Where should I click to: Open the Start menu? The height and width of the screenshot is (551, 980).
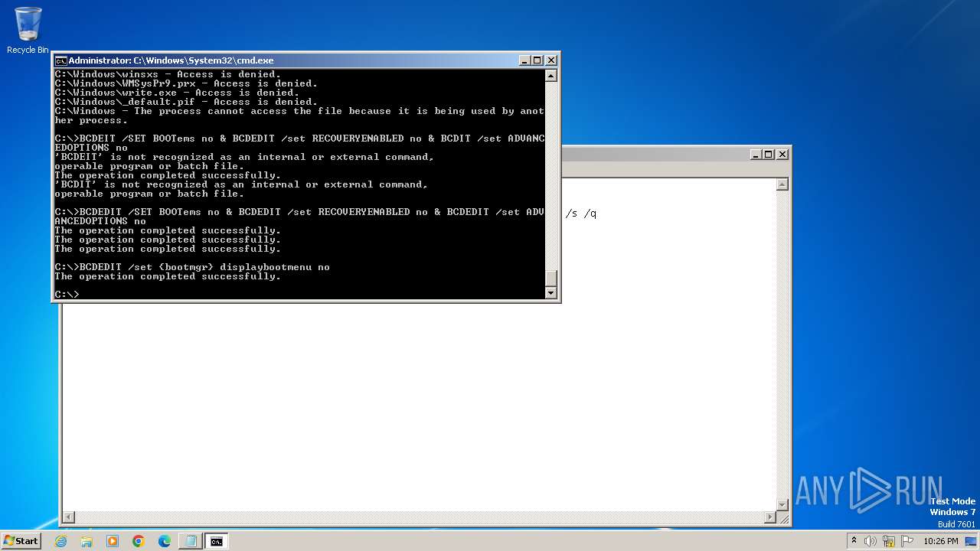21,541
